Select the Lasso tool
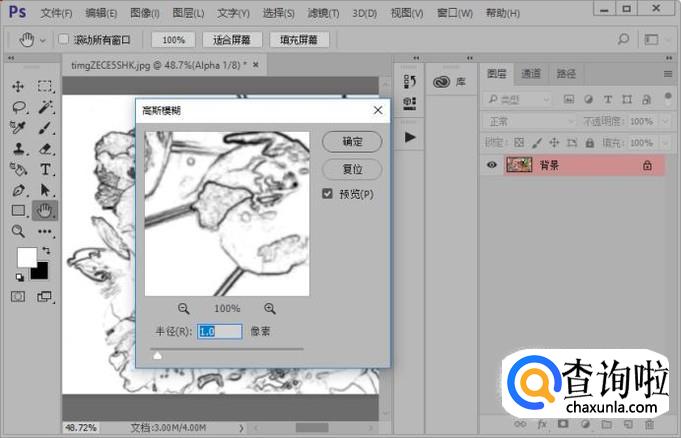Screen dimensions: 681x438 (18, 107)
